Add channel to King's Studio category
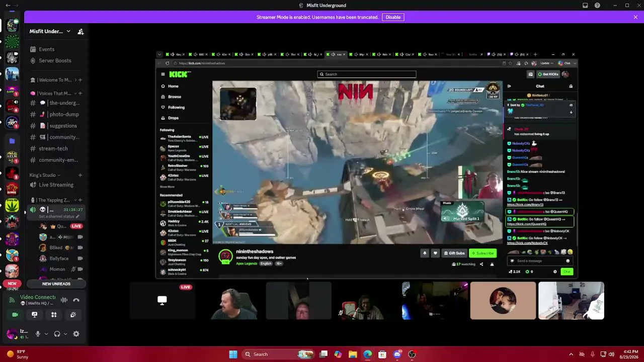The image size is (644, 362). (x=80, y=175)
